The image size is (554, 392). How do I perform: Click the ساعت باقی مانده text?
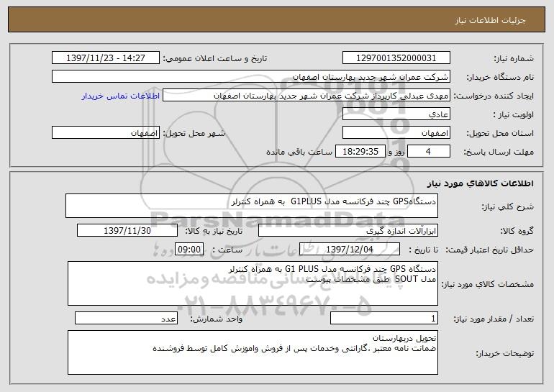pyautogui.click(x=299, y=152)
